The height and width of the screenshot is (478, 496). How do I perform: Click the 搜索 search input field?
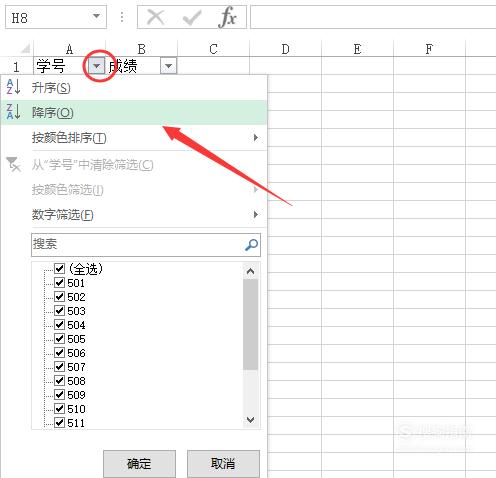point(146,245)
